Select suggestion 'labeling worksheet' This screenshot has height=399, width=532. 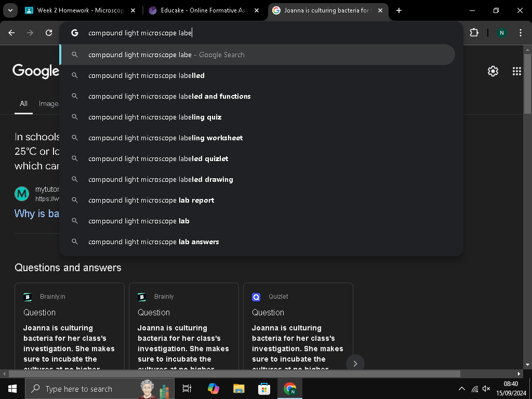[258, 138]
